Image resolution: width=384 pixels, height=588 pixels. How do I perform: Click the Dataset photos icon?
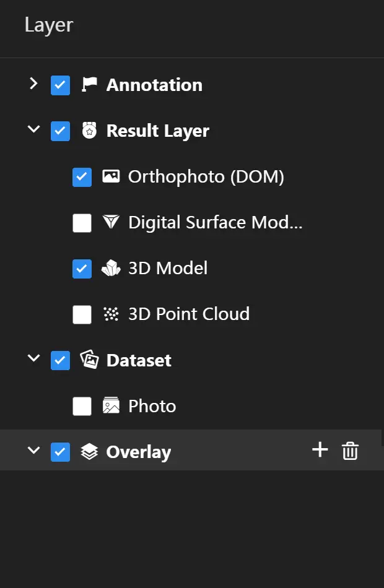pos(90,360)
